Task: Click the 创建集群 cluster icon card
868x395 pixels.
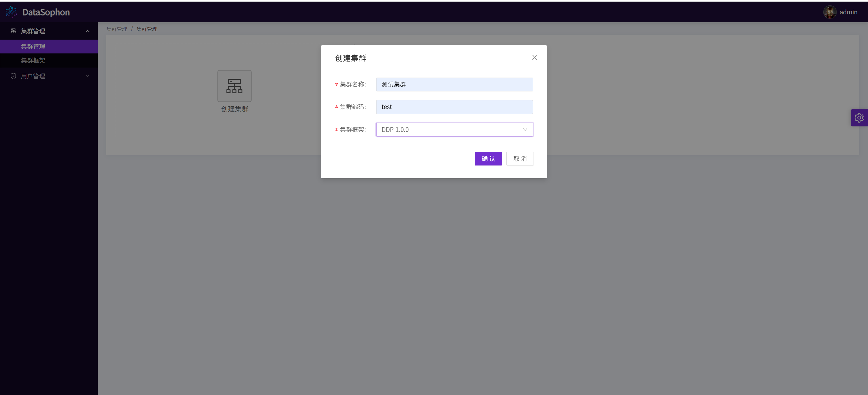Action: click(235, 86)
